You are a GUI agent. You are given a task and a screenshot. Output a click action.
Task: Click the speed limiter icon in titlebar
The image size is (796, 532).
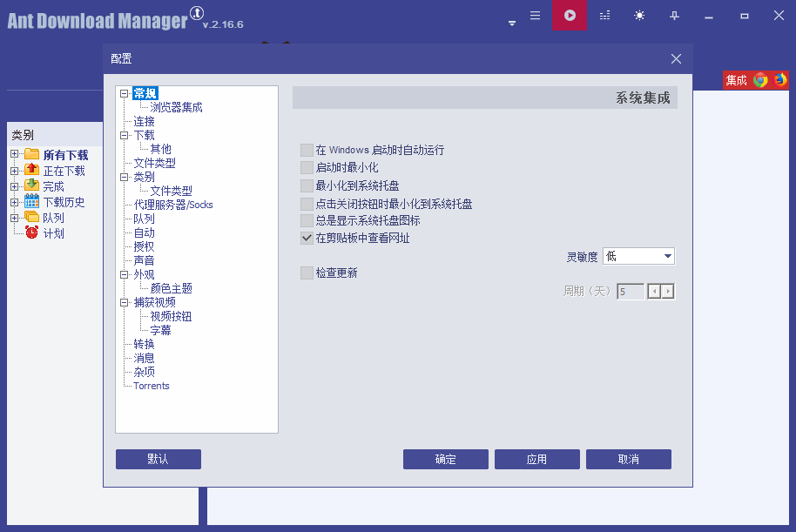click(x=604, y=15)
